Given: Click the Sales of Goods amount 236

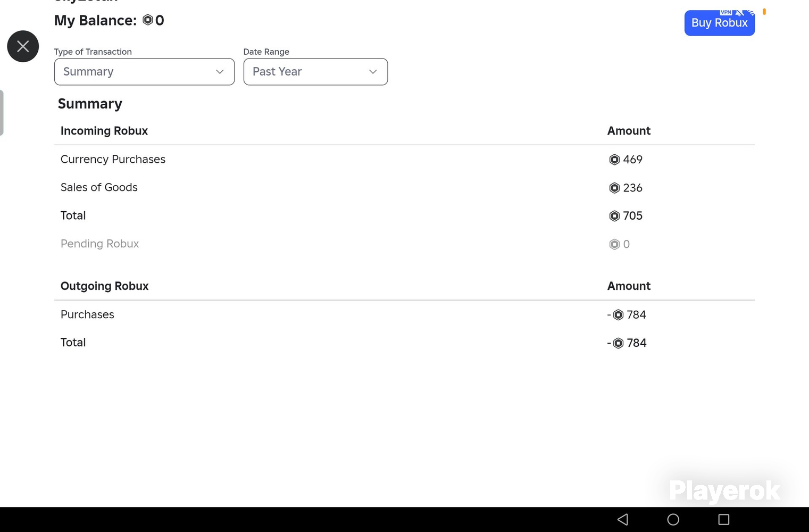Looking at the screenshot, I should coord(632,188).
